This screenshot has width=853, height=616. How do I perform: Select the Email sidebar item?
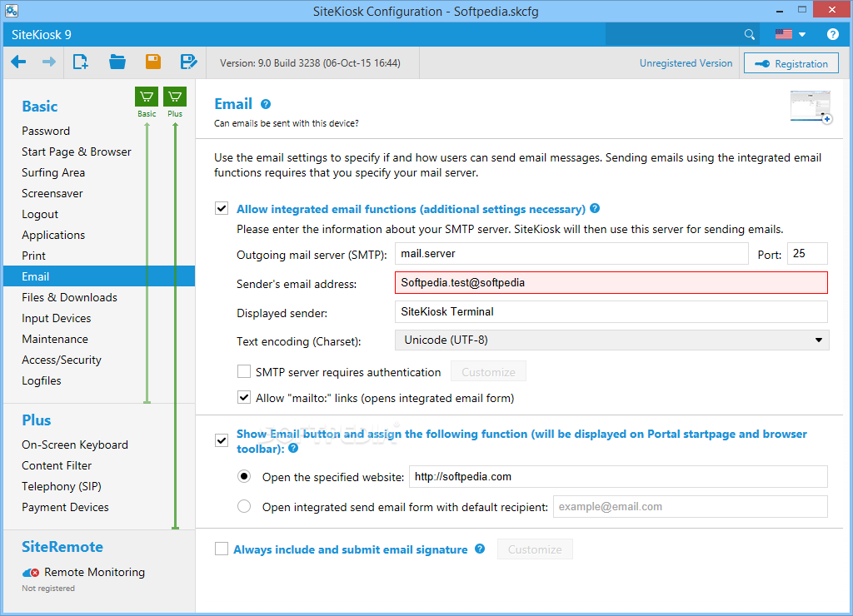click(x=99, y=276)
